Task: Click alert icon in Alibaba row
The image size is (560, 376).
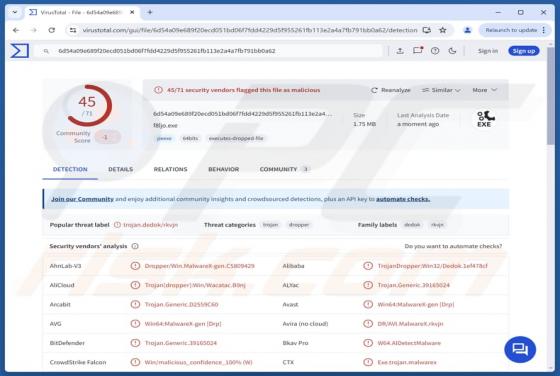Action: click(368, 266)
